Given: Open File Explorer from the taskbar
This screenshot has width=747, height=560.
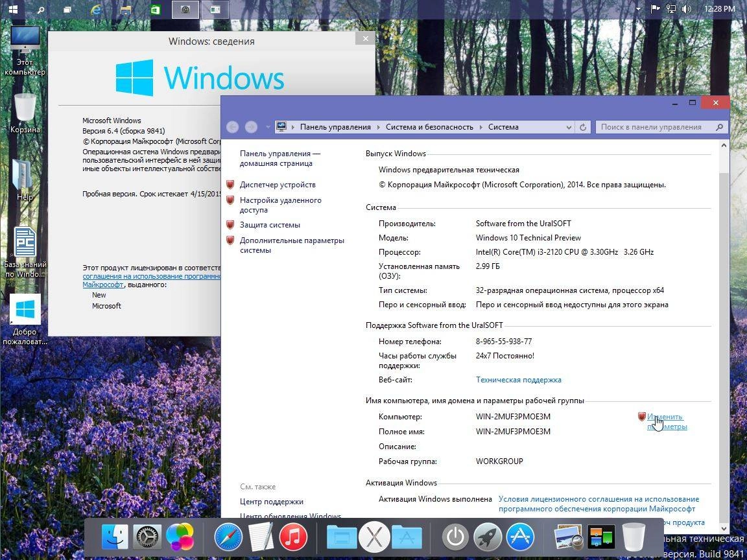Looking at the screenshot, I should click(x=126, y=10).
